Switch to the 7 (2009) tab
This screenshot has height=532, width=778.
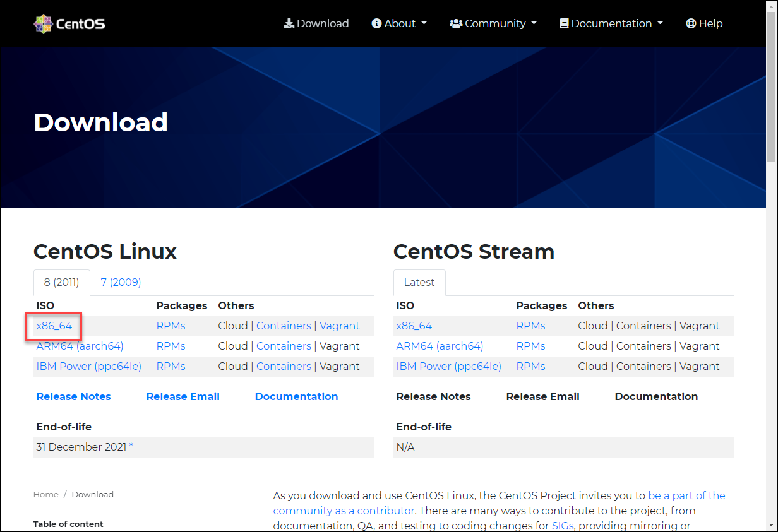point(121,282)
